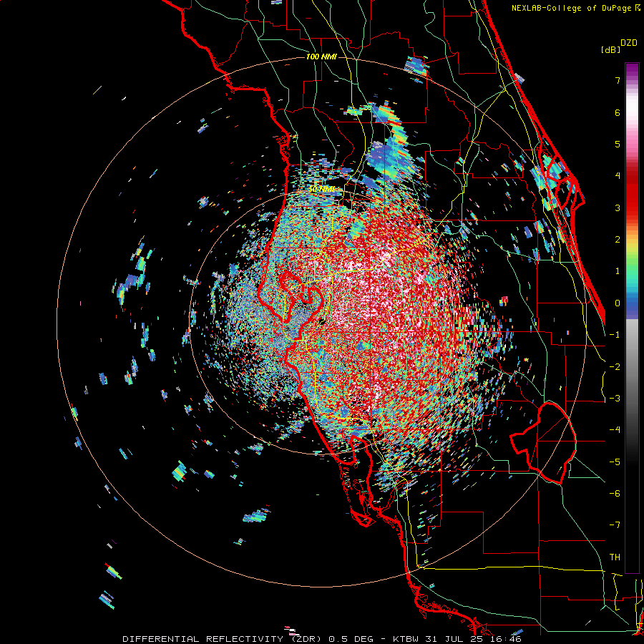Click the "NEXLAB-College of DuPage" header text
This screenshot has width=644, height=644.
572,8
